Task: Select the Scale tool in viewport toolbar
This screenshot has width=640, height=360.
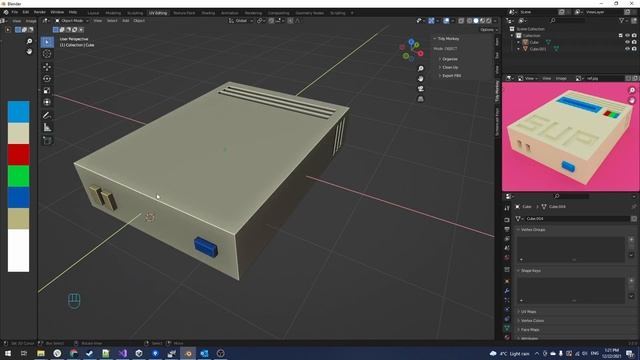Action: click(x=47, y=91)
